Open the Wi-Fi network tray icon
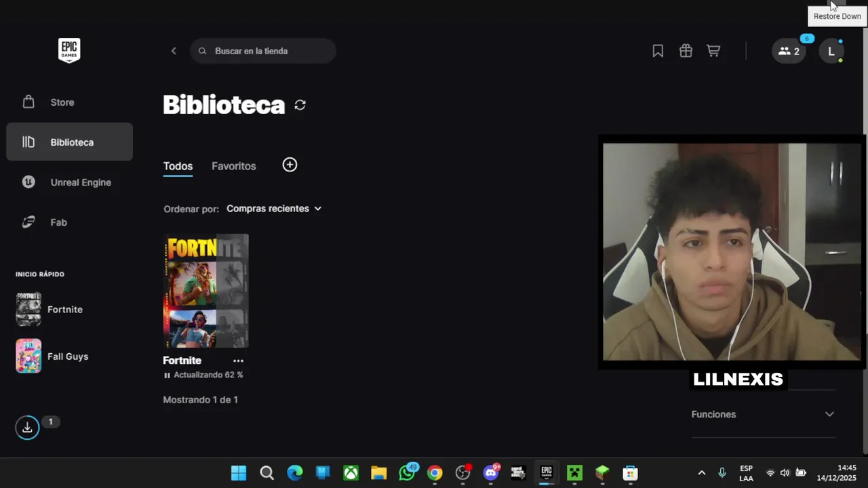Screen dimensions: 868x488 click(770, 473)
